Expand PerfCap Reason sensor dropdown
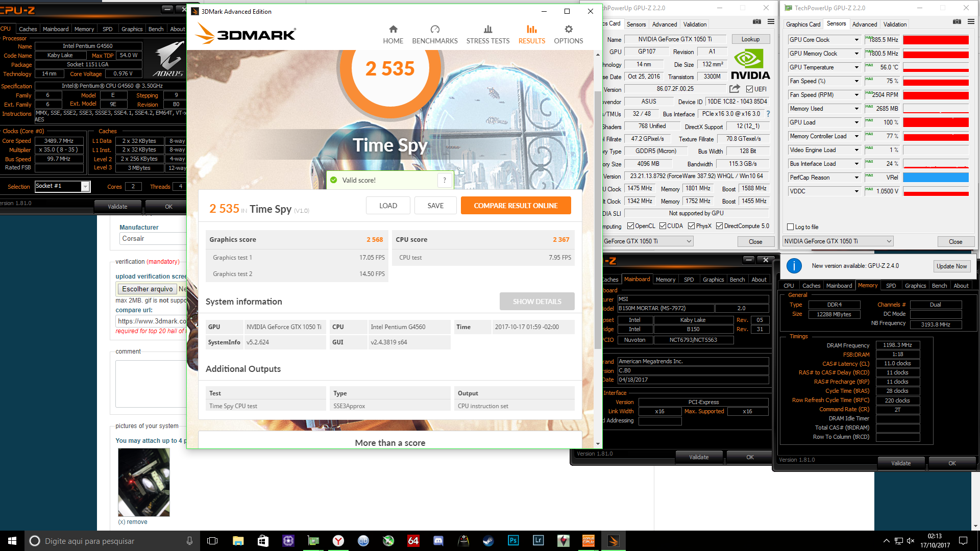This screenshot has height=551, width=980. click(x=856, y=178)
